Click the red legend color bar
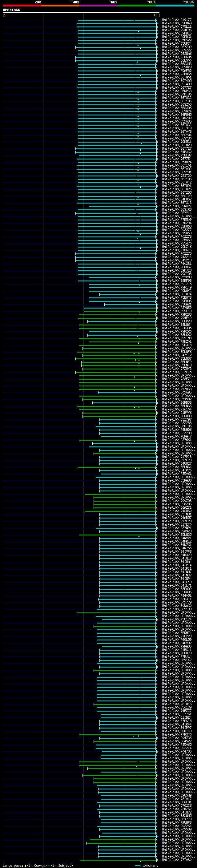 coord(22,6)
